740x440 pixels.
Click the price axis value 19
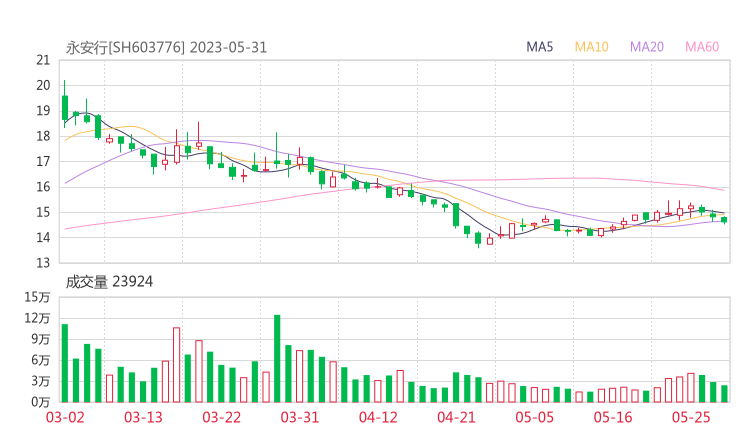[43, 111]
